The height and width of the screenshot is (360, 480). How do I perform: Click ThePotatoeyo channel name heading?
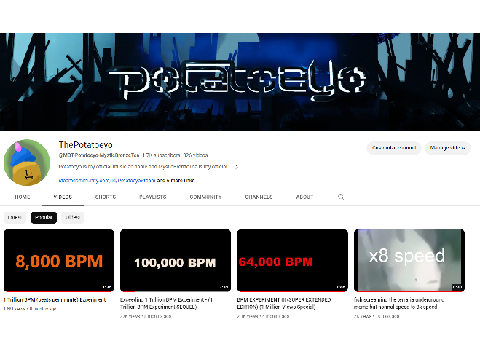tap(86, 145)
